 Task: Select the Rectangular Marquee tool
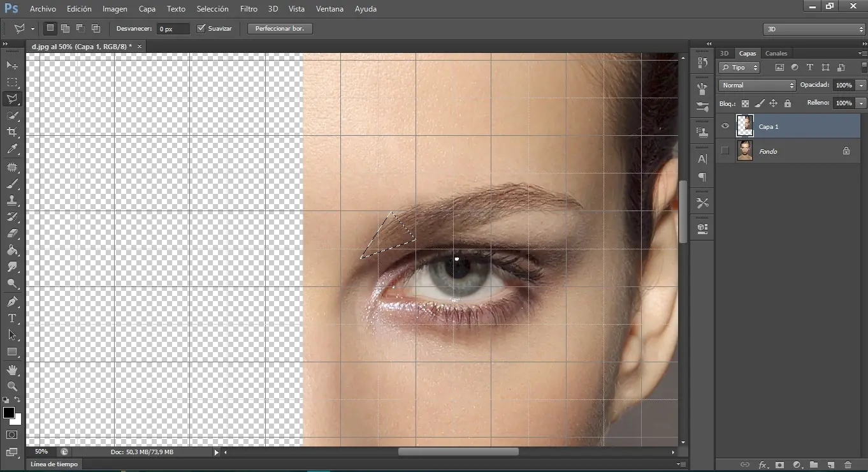[x=12, y=82]
